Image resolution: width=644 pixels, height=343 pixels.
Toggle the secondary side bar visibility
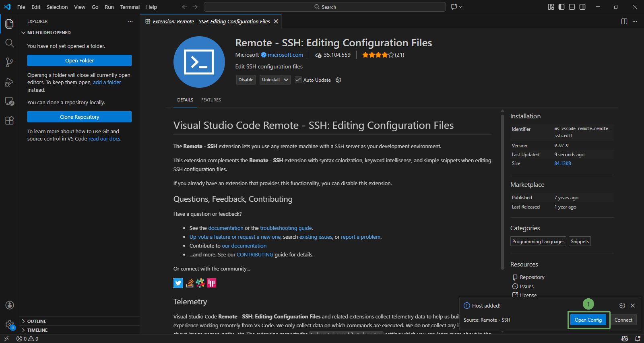tap(582, 7)
